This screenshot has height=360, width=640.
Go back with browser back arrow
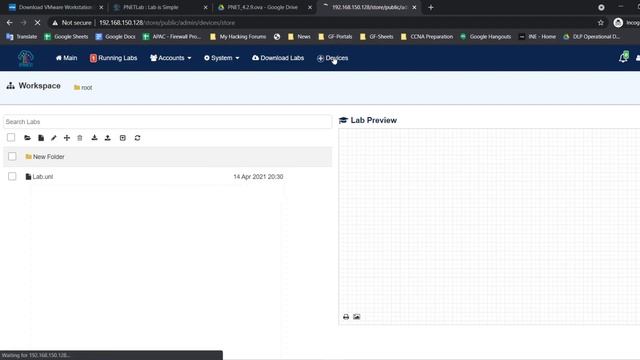[x=9, y=23]
